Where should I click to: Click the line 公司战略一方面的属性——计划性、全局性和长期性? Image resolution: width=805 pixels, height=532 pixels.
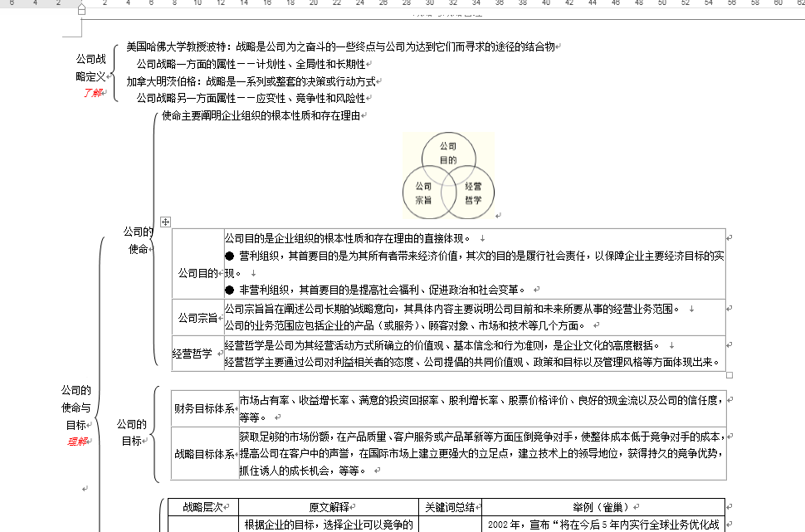pos(251,64)
